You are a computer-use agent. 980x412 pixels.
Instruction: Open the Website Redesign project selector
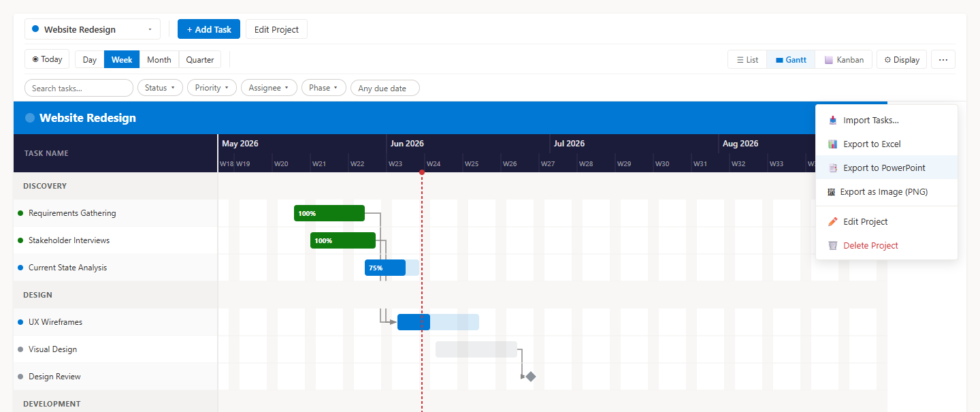(x=93, y=29)
